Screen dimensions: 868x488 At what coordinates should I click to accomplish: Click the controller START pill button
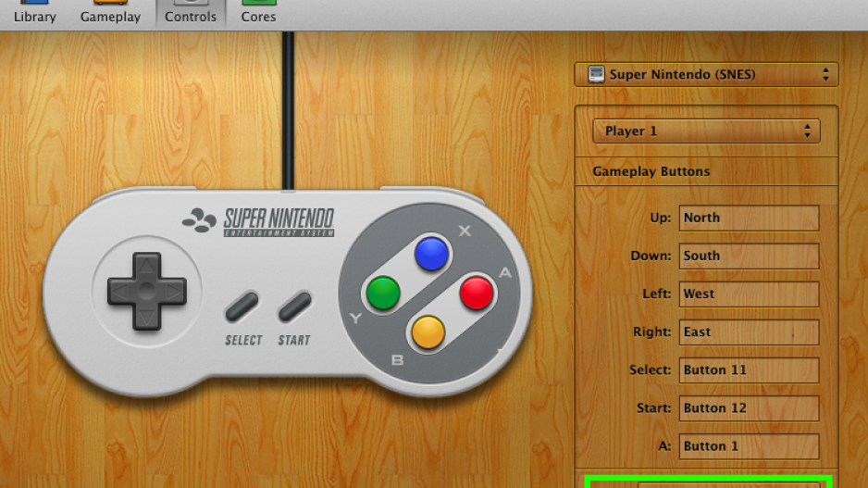click(295, 307)
